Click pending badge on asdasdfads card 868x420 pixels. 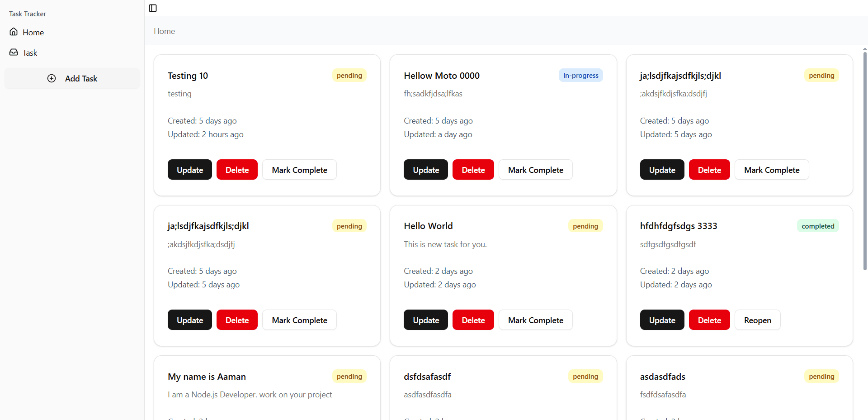[821, 376]
